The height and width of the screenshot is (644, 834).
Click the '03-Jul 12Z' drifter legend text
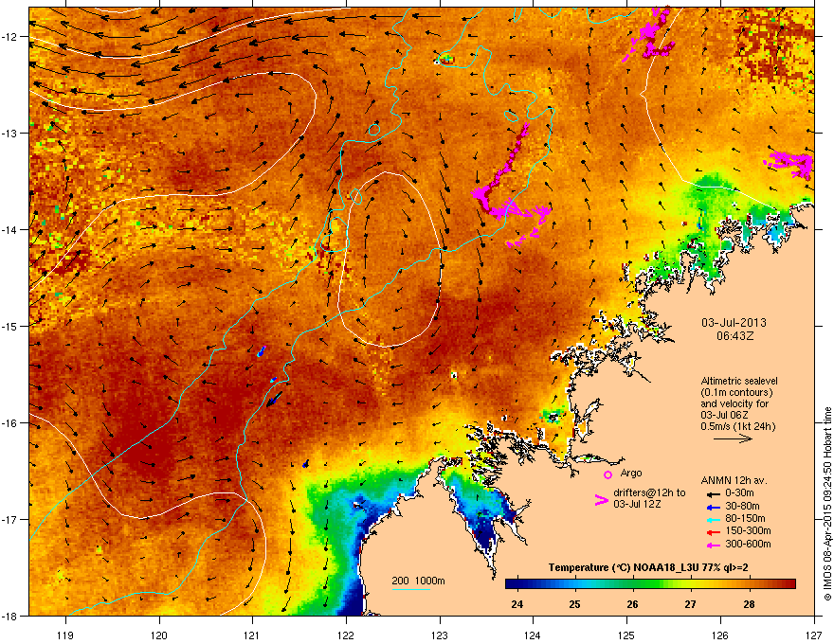pyautogui.click(x=637, y=504)
